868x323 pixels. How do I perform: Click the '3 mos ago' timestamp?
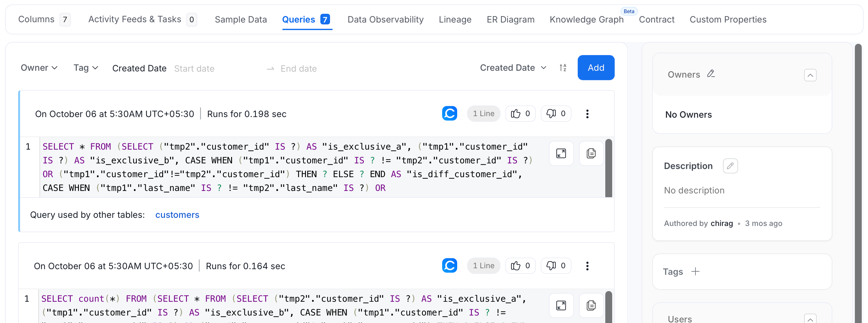pyautogui.click(x=763, y=224)
